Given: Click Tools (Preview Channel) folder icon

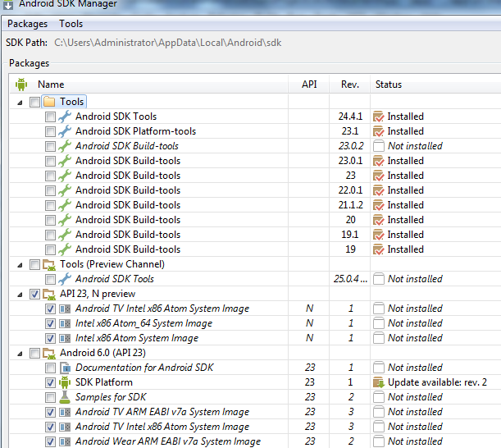Looking at the screenshot, I should coord(49,265).
